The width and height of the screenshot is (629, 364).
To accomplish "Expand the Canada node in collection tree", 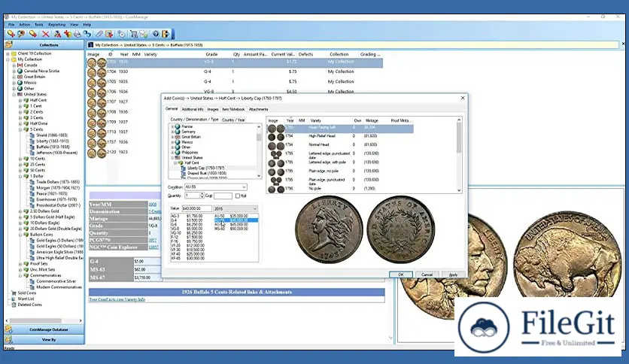I will [x=14, y=65].
